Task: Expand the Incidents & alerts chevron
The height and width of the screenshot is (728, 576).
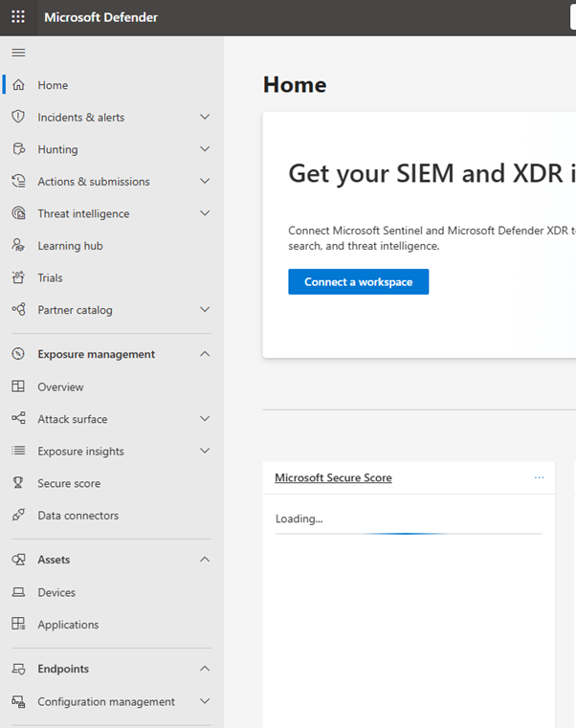Action: (205, 117)
